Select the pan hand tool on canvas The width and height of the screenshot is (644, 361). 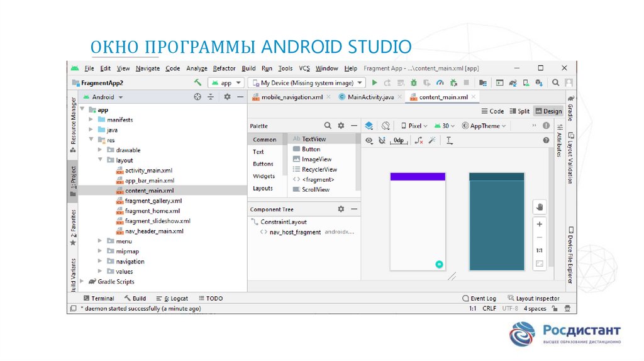pyautogui.click(x=539, y=207)
